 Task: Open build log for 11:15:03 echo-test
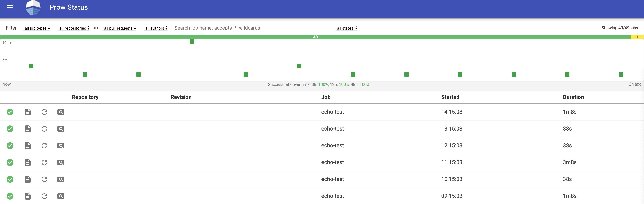coord(28,163)
